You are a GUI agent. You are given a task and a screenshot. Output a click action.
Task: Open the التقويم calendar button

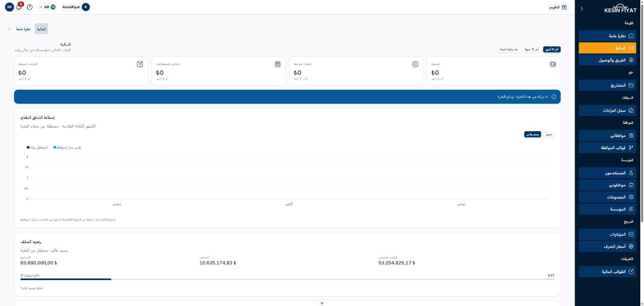point(558,7)
